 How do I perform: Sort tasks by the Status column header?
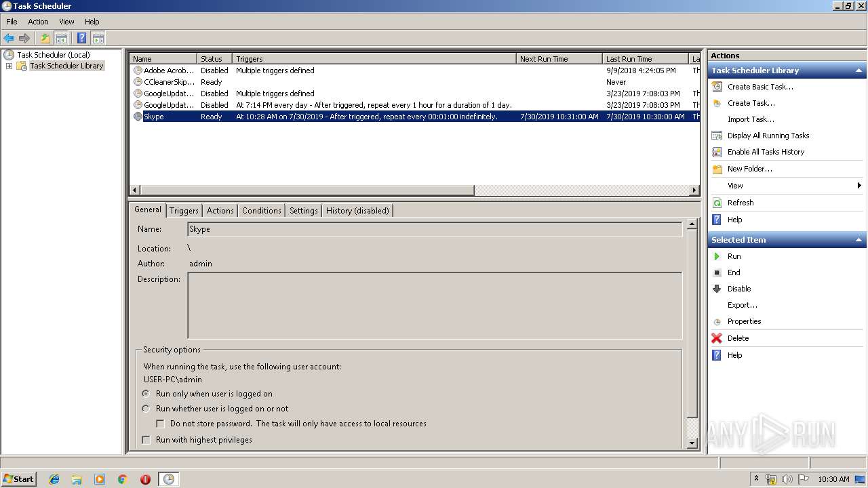tap(214, 59)
